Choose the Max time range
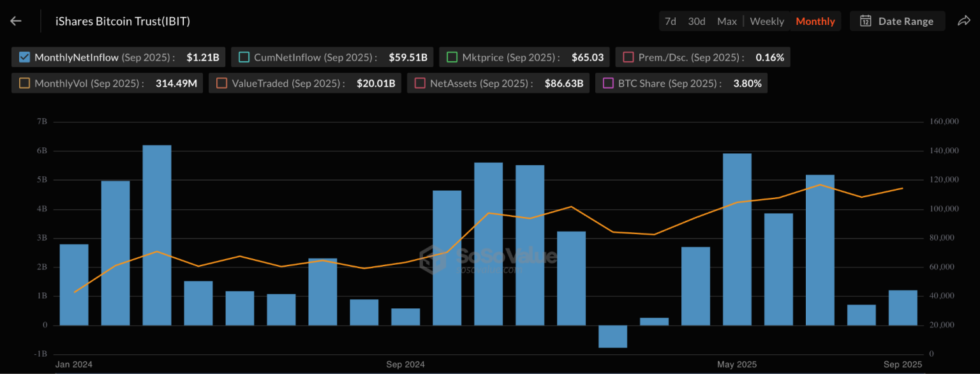The height and width of the screenshot is (374, 980). pyautogui.click(x=727, y=21)
